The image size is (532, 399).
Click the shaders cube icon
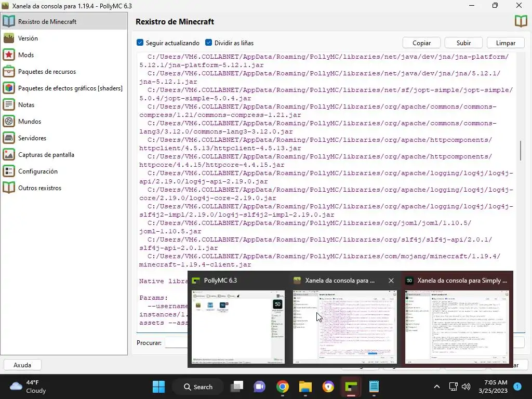[9, 88]
